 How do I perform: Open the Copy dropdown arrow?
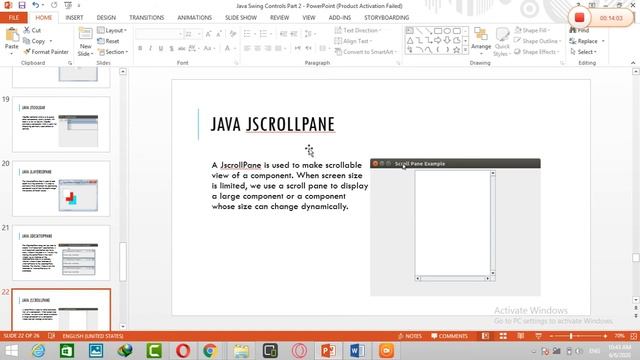[51, 41]
